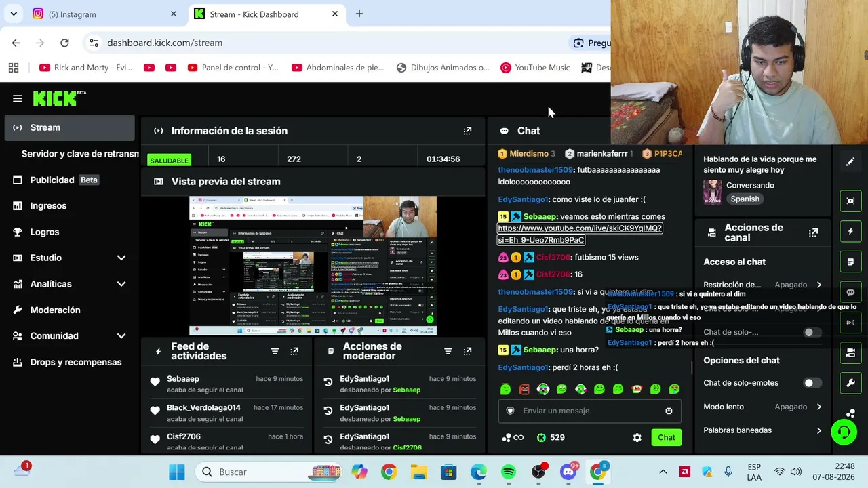Click the Spanish language tag
Screen dimensions: 868x488
[745, 199]
